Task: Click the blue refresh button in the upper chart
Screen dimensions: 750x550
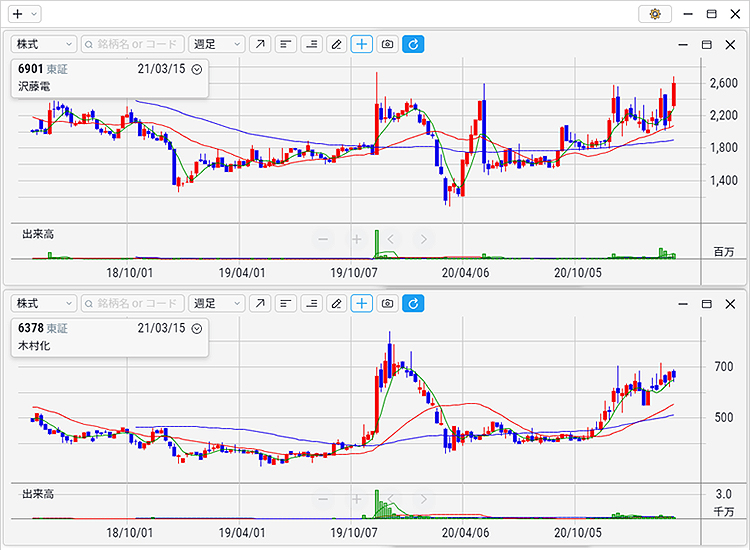Action: pyautogui.click(x=413, y=44)
